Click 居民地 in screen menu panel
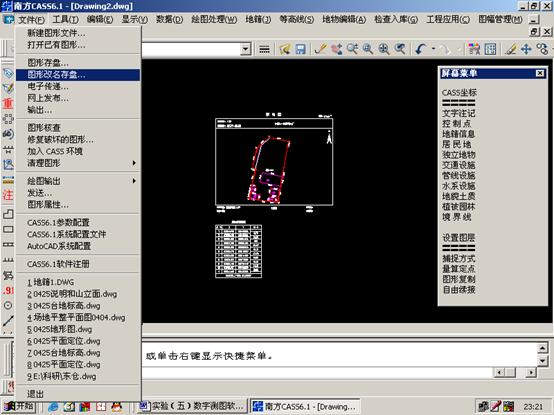 pyautogui.click(x=457, y=144)
